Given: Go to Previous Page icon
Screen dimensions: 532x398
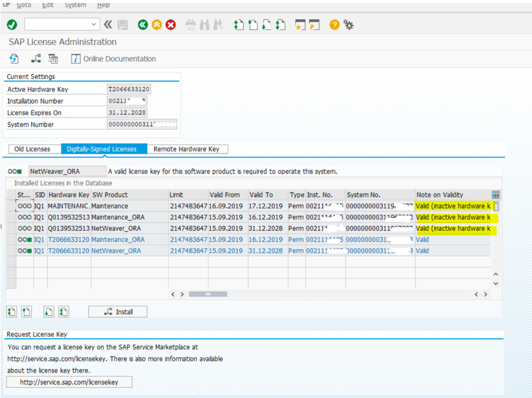Looking at the screenshot, I should point(253,25).
